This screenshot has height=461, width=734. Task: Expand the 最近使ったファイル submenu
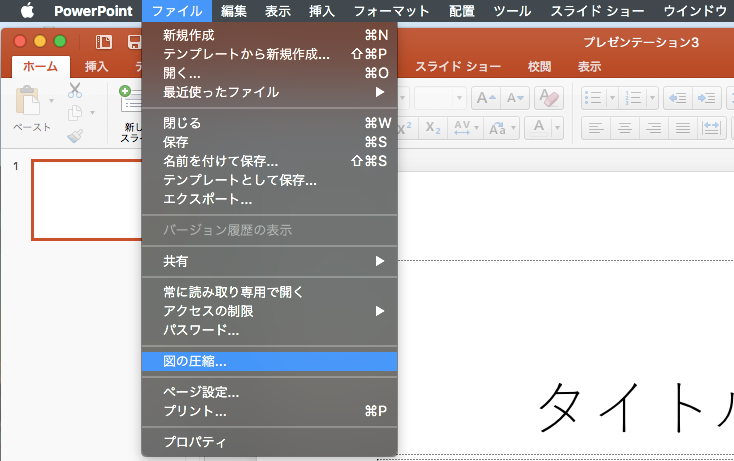[269, 92]
